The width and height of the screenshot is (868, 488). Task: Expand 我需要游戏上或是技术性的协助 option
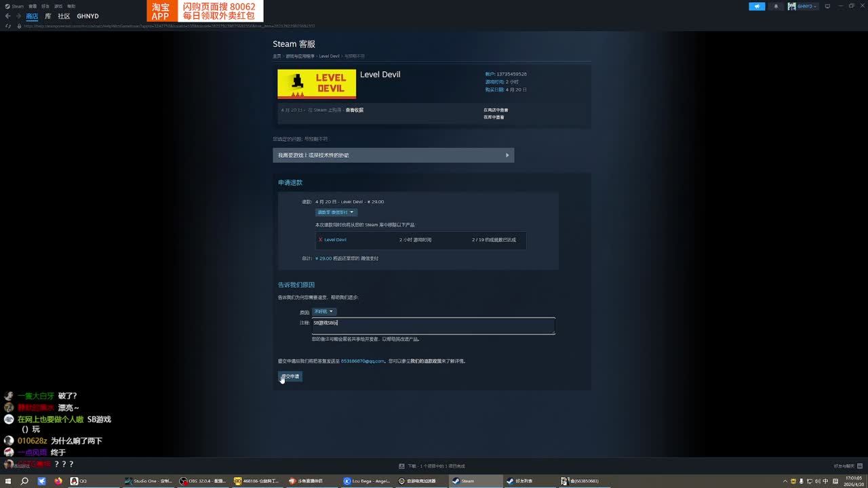pos(393,155)
